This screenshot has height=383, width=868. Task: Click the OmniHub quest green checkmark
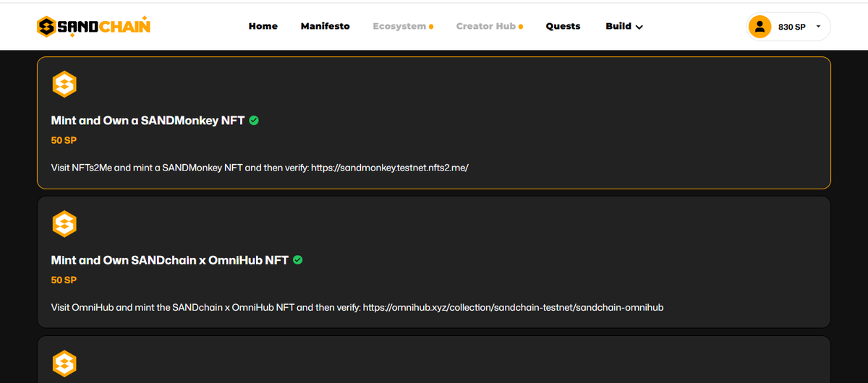[297, 260]
